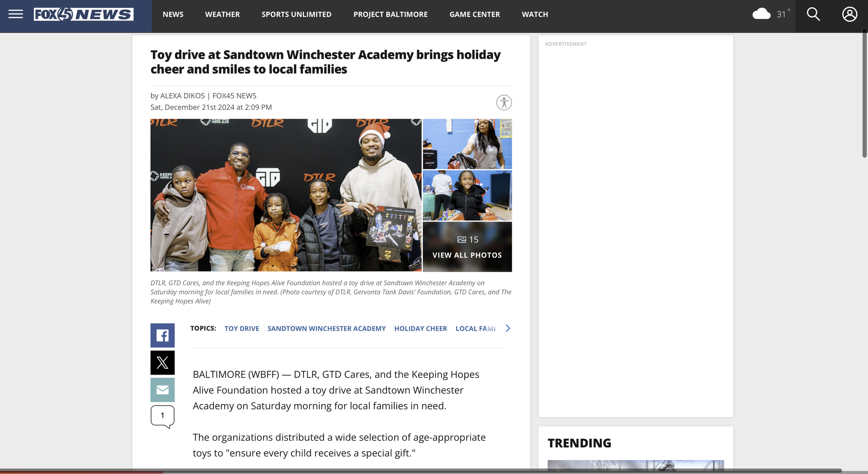Click the accessibility options icon
The image size is (868, 474).
[x=504, y=103]
